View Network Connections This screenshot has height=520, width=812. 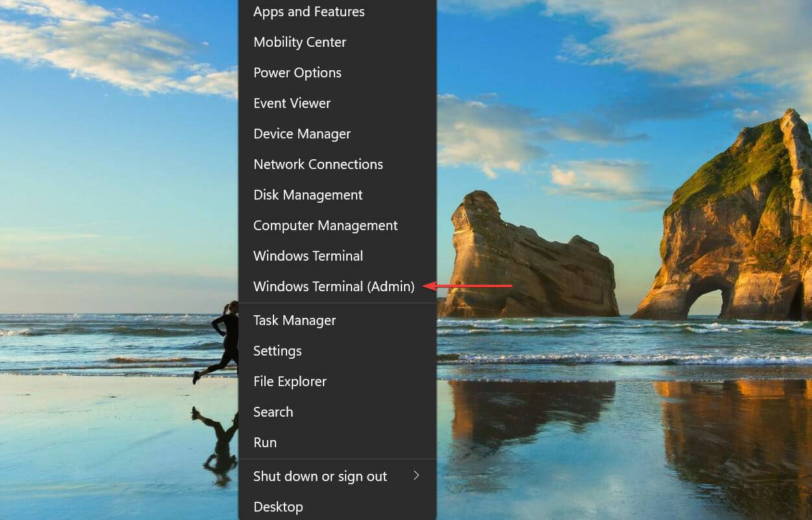(x=318, y=164)
